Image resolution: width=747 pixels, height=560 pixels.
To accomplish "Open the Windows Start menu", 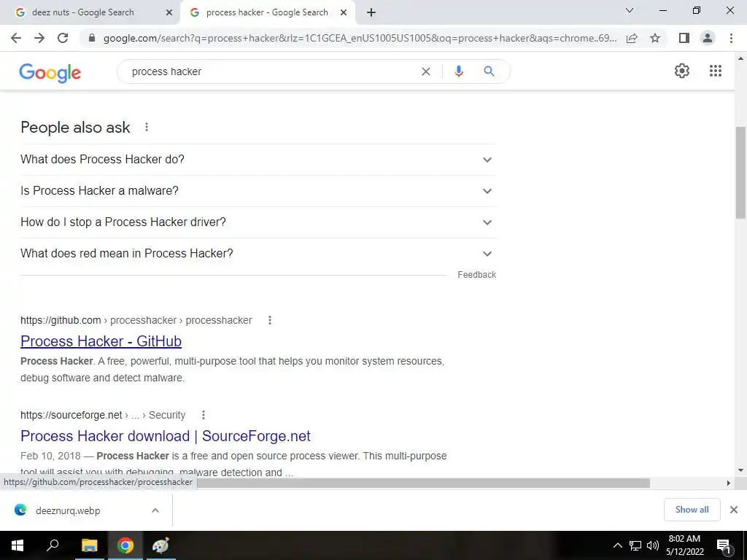I will click(18, 545).
